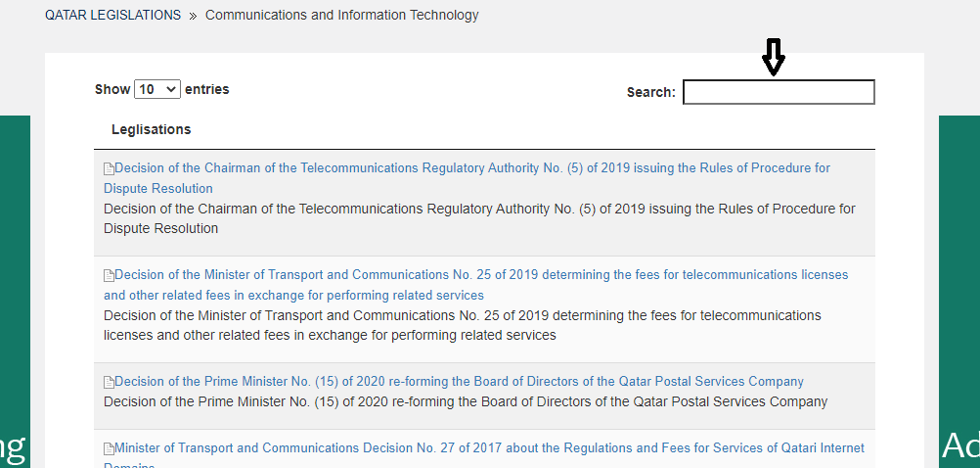The height and width of the screenshot is (468, 980).
Task: Expand the Show entries count dropdown
Action: [x=157, y=89]
